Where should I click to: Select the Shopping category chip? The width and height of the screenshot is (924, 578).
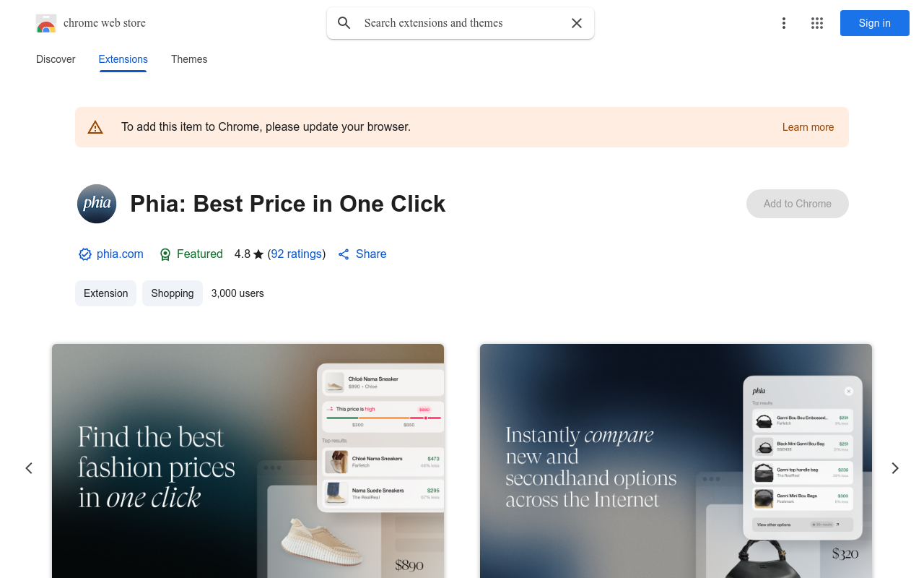[173, 293]
